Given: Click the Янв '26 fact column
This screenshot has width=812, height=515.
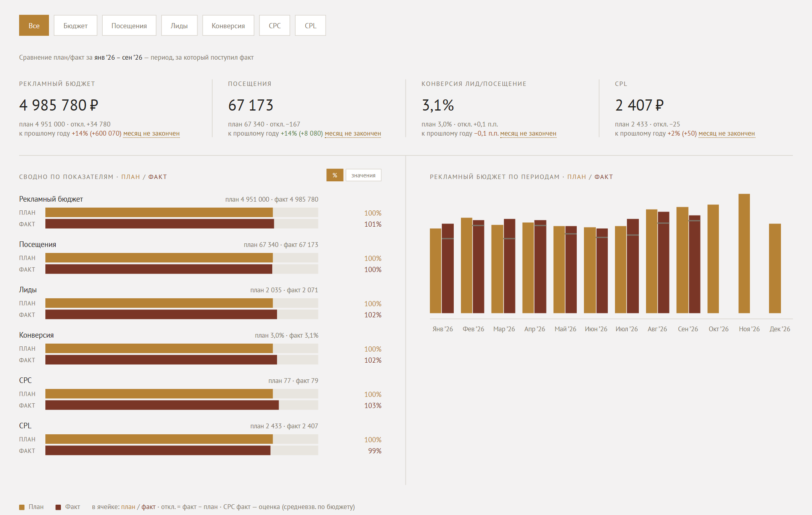Looking at the screenshot, I should pyautogui.click(x=448, y=268).
